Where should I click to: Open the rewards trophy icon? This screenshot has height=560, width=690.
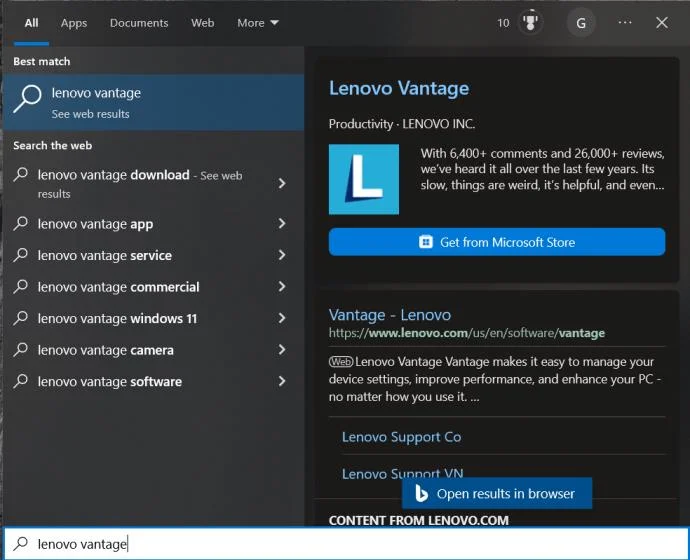pyautogui.click(x=531, y=22)
